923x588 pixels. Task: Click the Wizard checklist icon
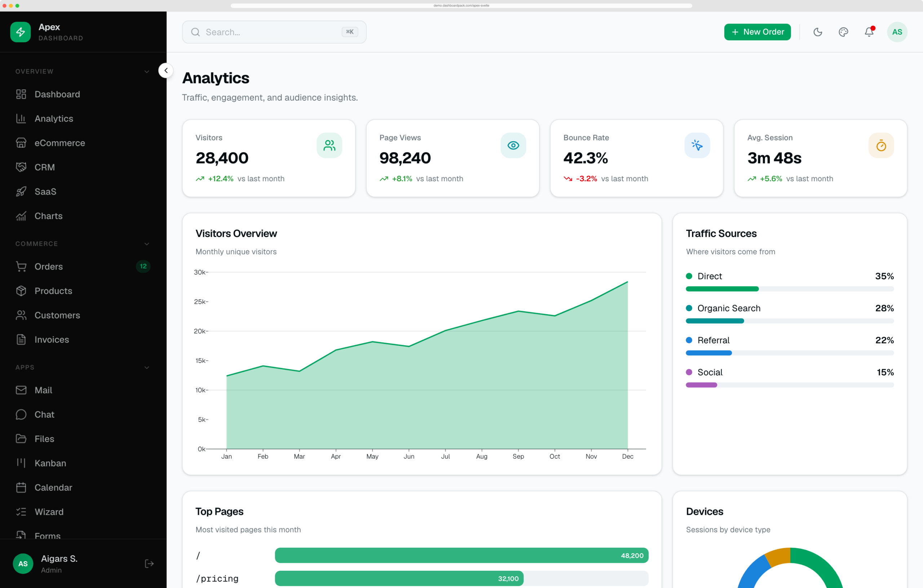coord(21,512)
